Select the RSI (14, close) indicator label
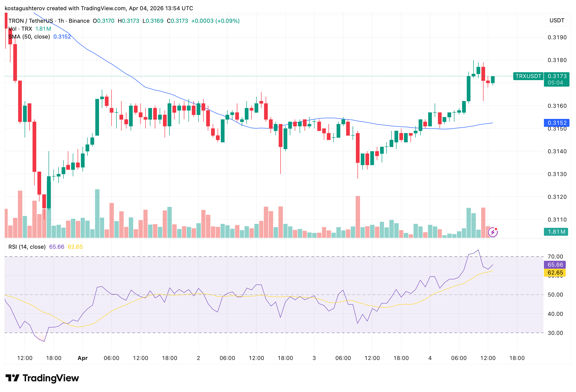This screenshot has width=576, height=392. [x=26, y=247]
